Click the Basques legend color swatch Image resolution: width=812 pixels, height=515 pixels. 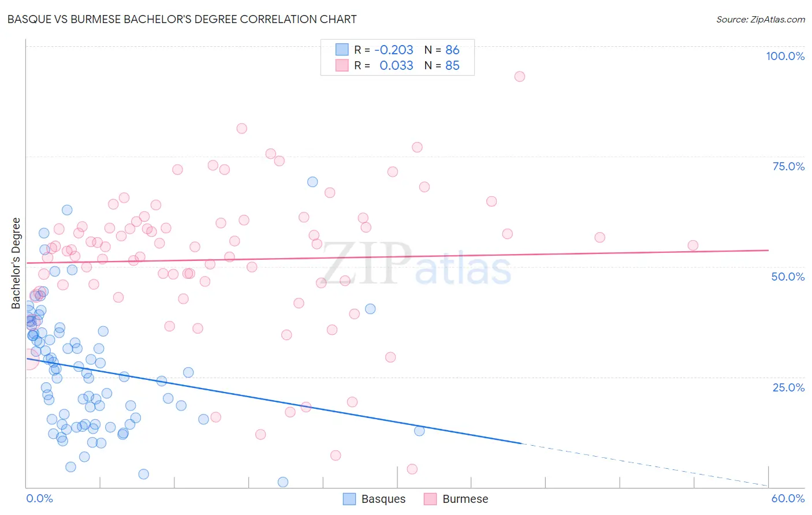(x=349, y=499)
